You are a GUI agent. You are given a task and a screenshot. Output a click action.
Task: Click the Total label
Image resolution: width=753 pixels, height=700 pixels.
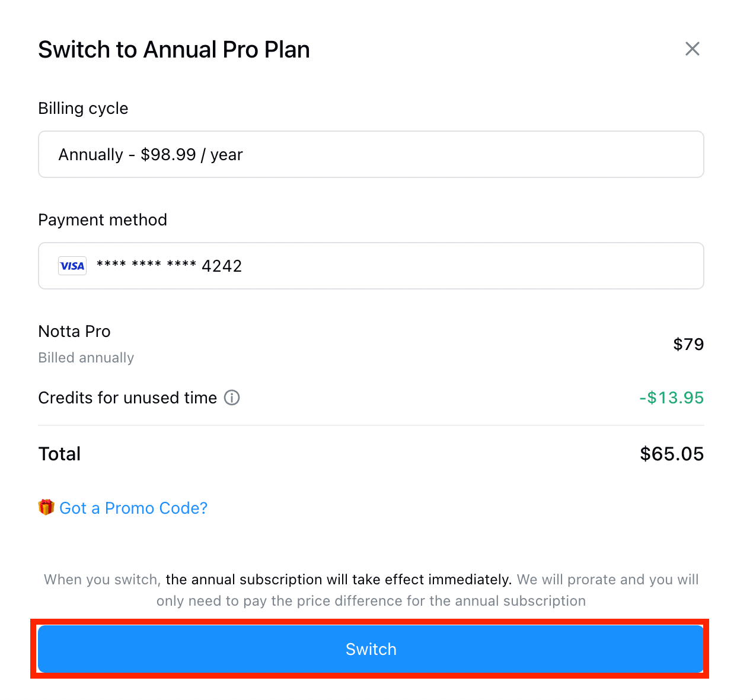(x=59, y=454)
